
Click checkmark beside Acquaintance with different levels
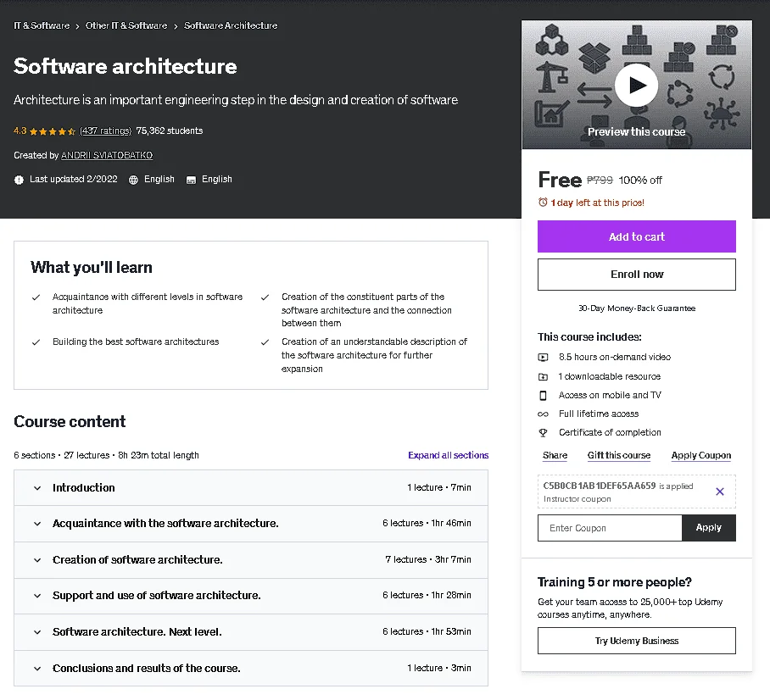pos(36,297)
